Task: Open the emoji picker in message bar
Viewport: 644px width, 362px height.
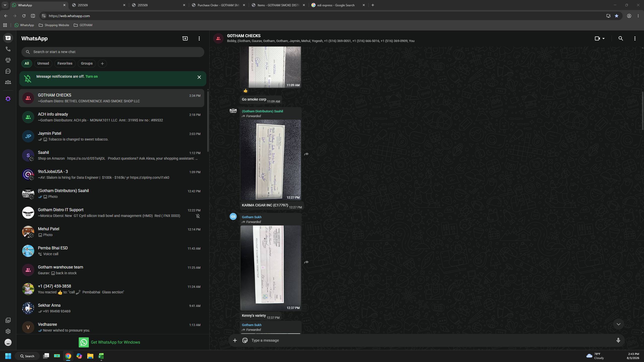Action: pyautogui.click(x=245, y=340)
